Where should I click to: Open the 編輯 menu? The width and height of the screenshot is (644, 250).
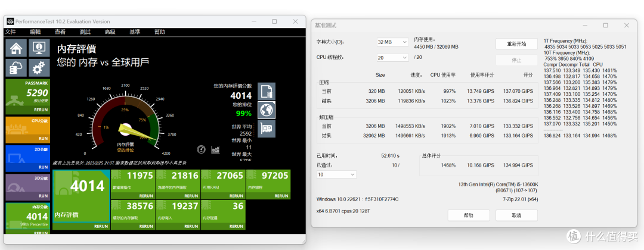tap(35, 32)
